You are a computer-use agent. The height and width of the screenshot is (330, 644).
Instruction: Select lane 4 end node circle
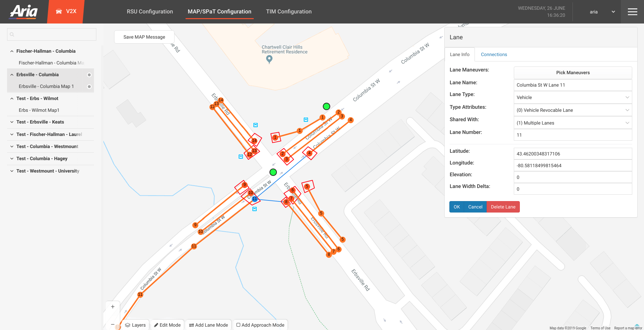coord(351,120)
